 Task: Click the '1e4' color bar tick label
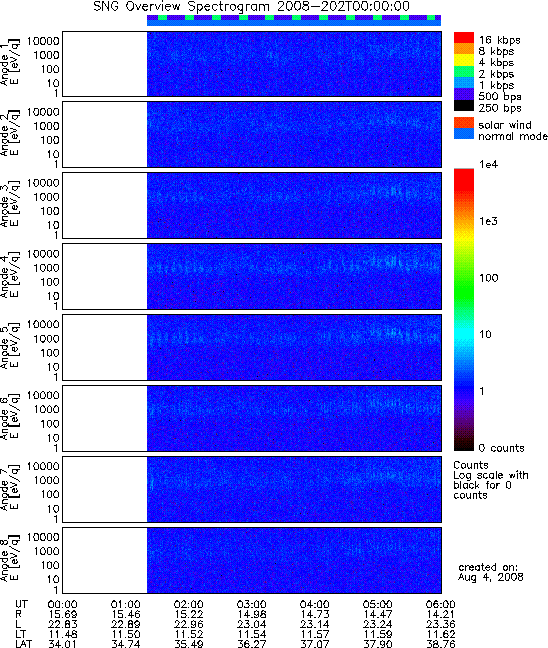pos(488,164)
